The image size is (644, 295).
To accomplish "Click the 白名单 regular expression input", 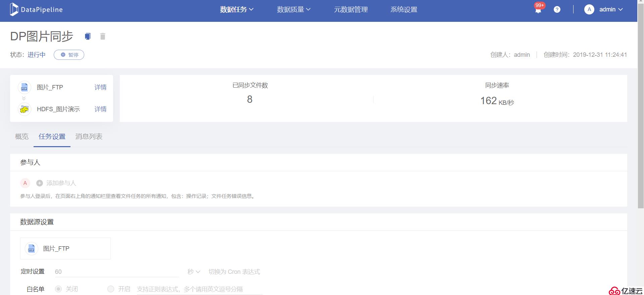I will point(200,289).
